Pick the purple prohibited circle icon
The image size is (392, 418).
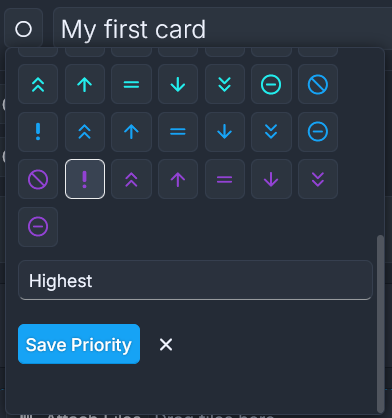(38, 179)
